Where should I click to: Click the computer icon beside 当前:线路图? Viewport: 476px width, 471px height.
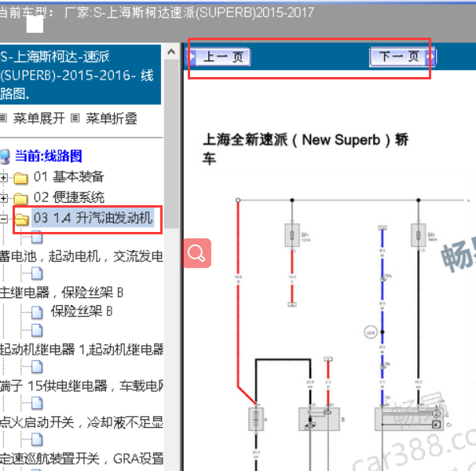click(5, 156)
